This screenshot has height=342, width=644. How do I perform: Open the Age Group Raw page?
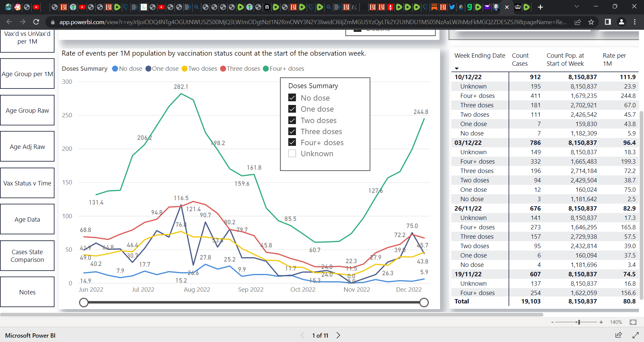[27, 110]
